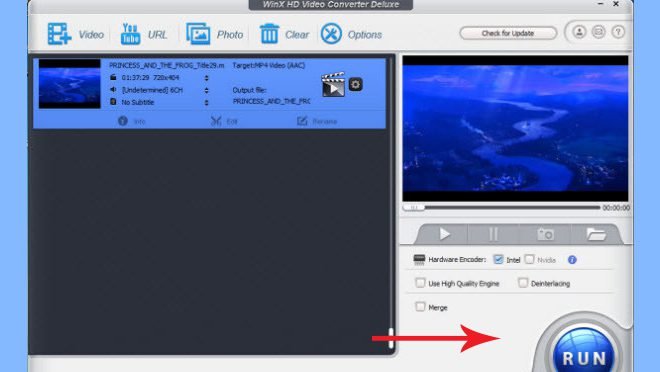This screenshot has height=372, width=660.
Task: Expand the audio track 6CH selector
Action: tap(206, 90)
